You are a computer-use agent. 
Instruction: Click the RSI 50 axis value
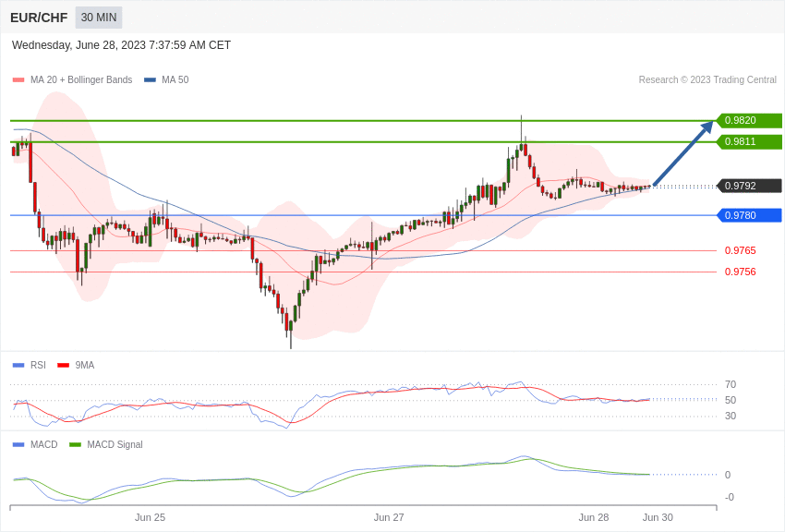coord(731,400)
